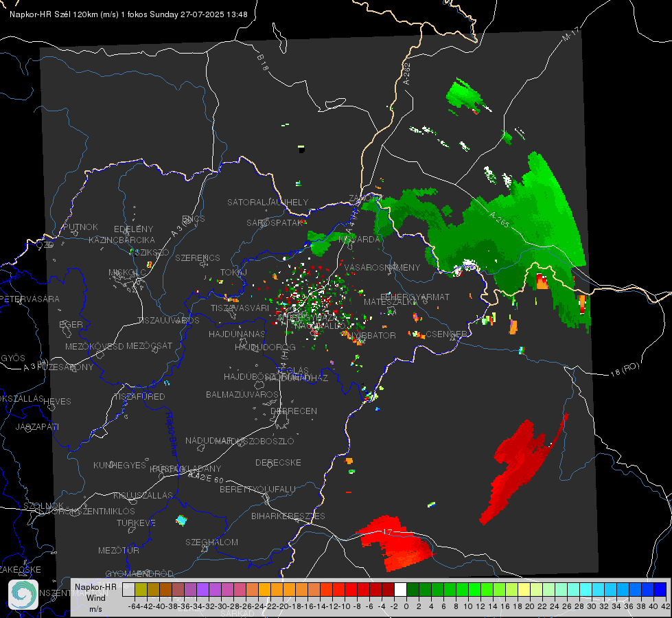Click the SZERENCS city label
This screenshot has height=618, width=672.
pos(198,257)
